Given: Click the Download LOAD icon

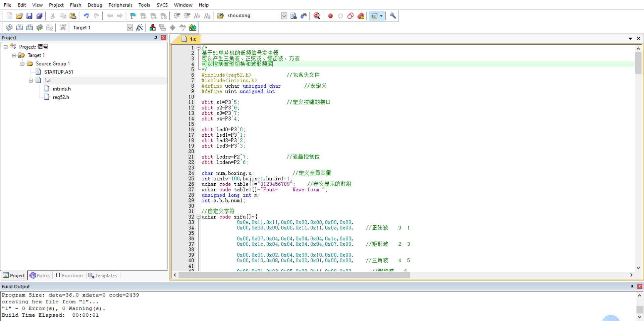Looking at the screenshot, I should pos(63,28).
